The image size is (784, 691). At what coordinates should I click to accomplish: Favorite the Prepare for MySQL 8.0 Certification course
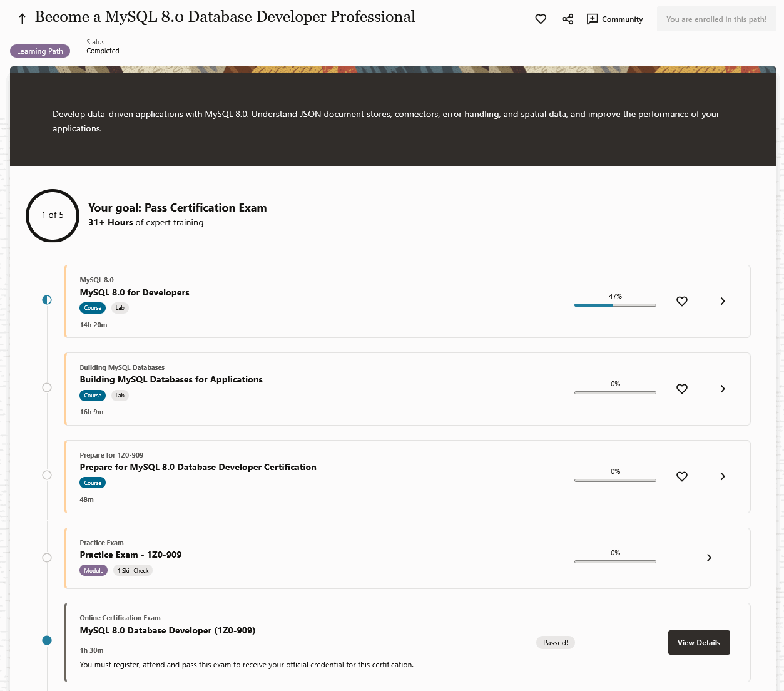[682, 476]
